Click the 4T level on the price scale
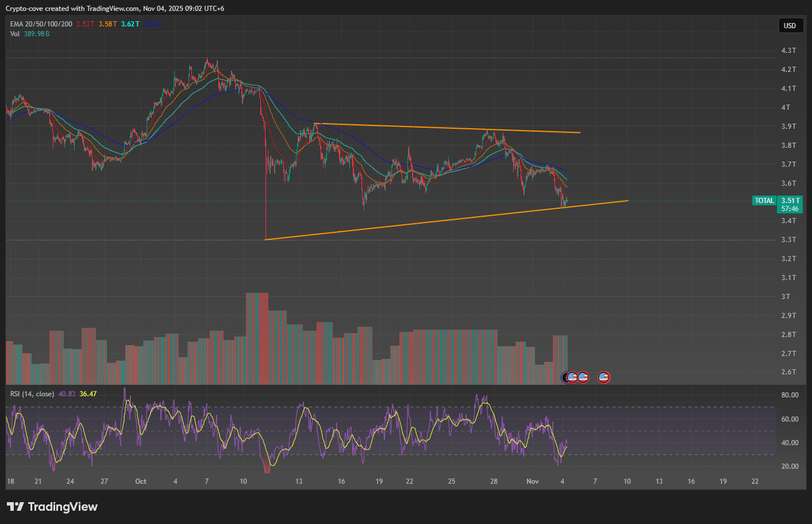Image resolution: width=812 pixels, height=524 pixels. [x=785, y=108]
